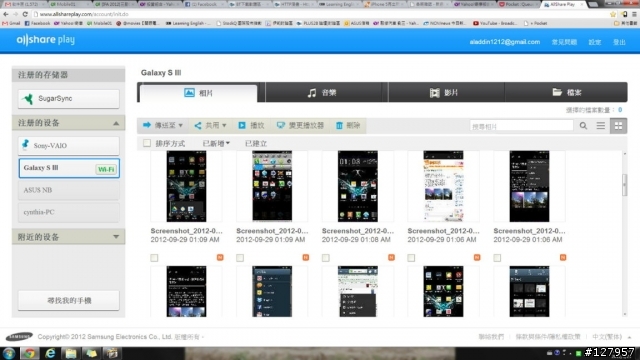Tick checkbox above leftmost second-row thumbnail
Image resolution: width=640 pixels, height=360 pixels.
(x=154, y=258)
